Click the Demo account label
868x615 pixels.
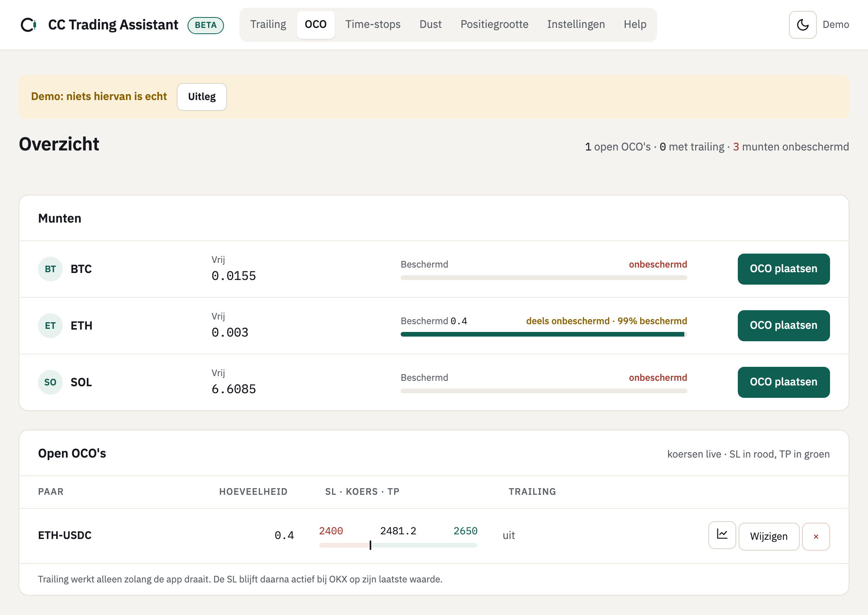pos(836,25)
